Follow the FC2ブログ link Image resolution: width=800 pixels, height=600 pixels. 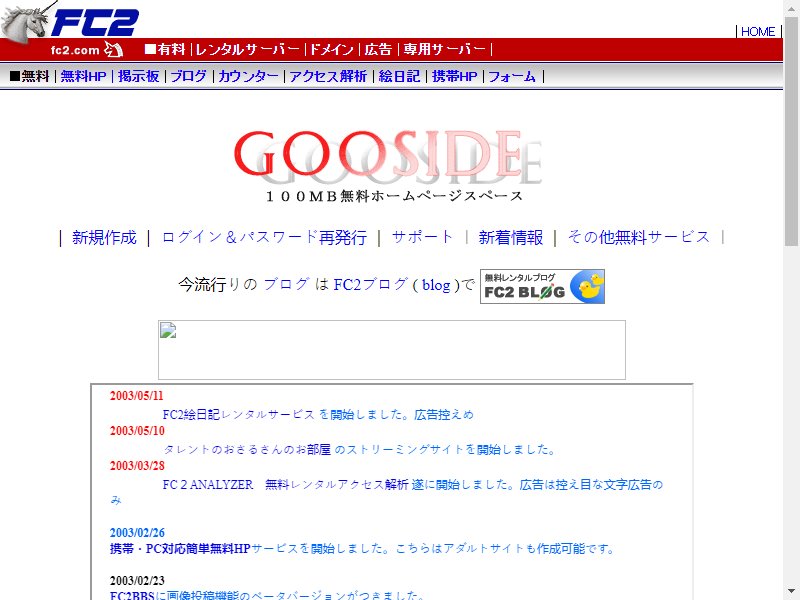point(371,284)
